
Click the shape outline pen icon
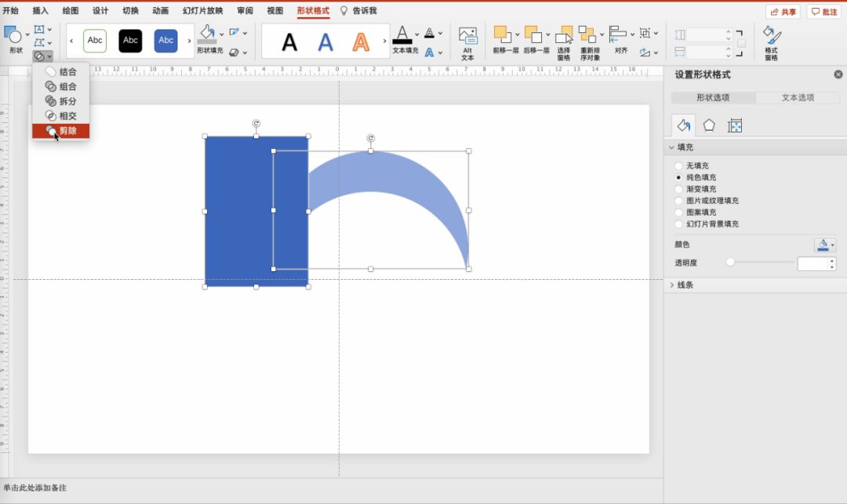tap(234, 32)
